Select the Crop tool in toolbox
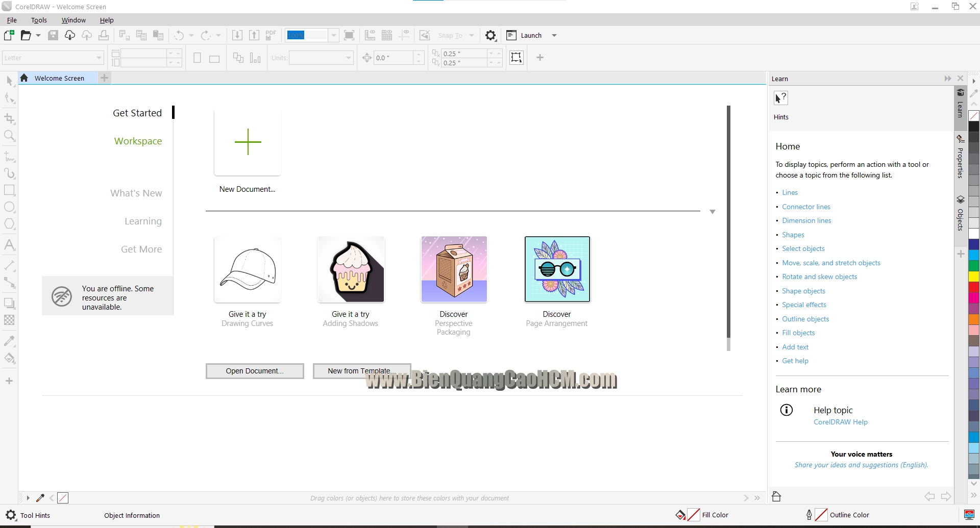980x528 pixels. pos(9,119)
